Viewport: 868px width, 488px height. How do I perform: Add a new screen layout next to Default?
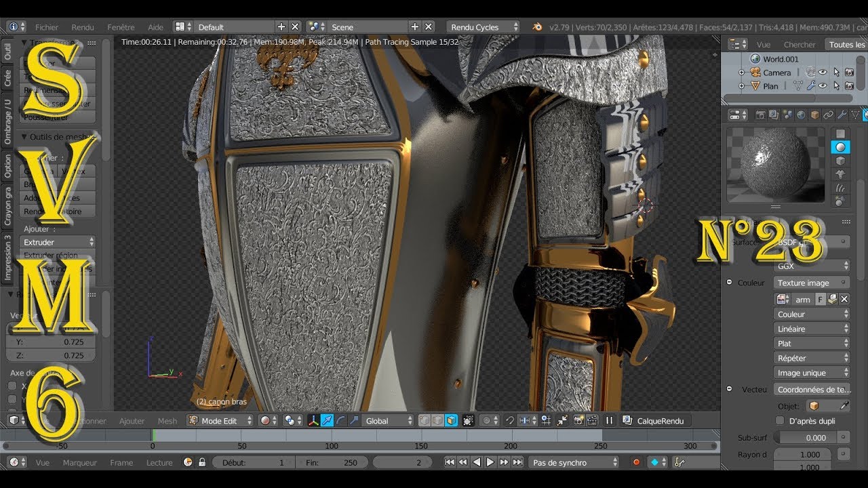point(281,27)
